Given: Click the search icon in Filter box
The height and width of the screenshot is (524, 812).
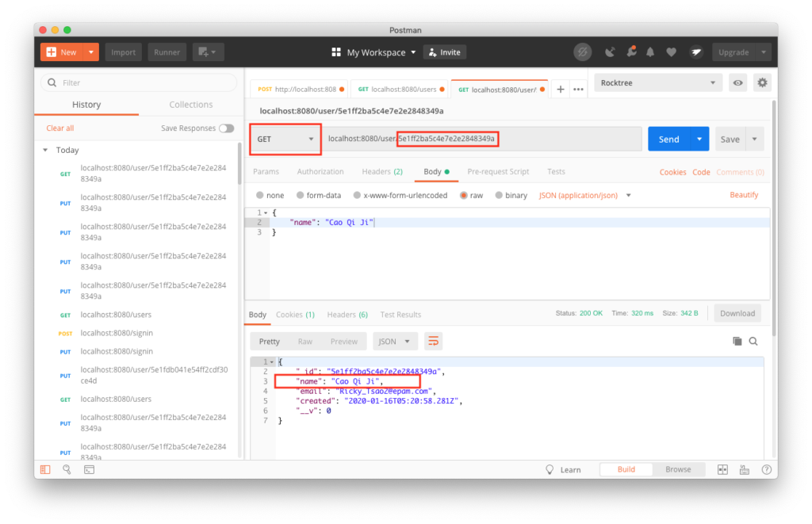Looking at the screenshot, I should pos(52,83).
